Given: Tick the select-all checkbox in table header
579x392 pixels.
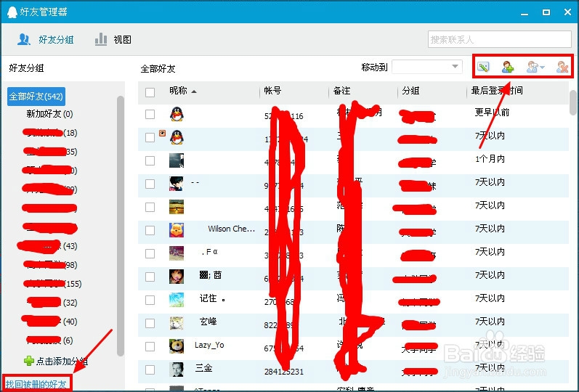Looking at the screenshot, I should tap(150, 92).
